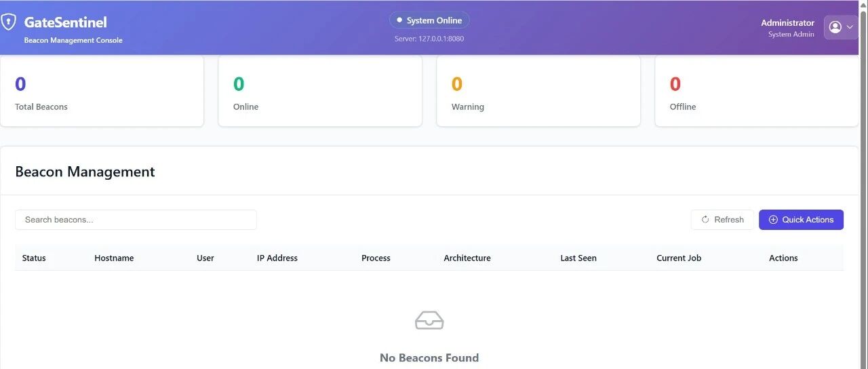Click the Last Seen column header
This screenshot has height=369, width=868.
[578, 258]
